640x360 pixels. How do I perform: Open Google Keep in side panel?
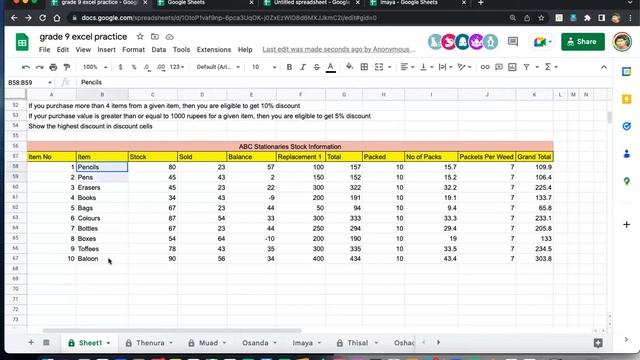pos(627,99)
